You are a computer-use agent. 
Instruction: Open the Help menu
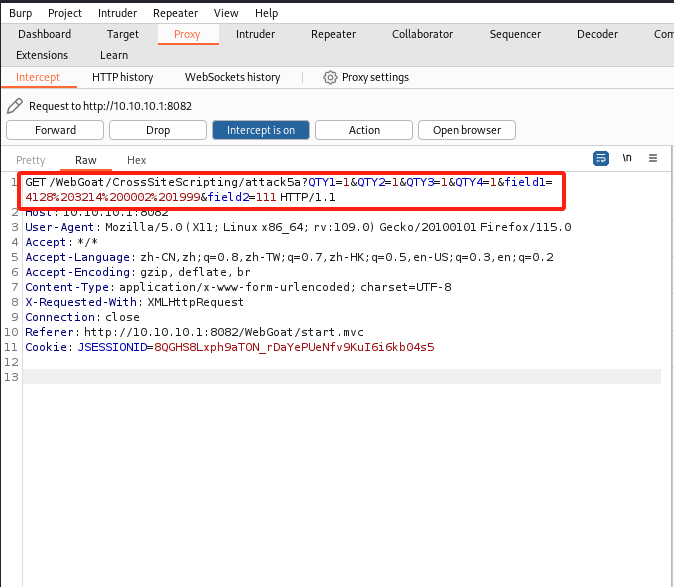point(267,13)
